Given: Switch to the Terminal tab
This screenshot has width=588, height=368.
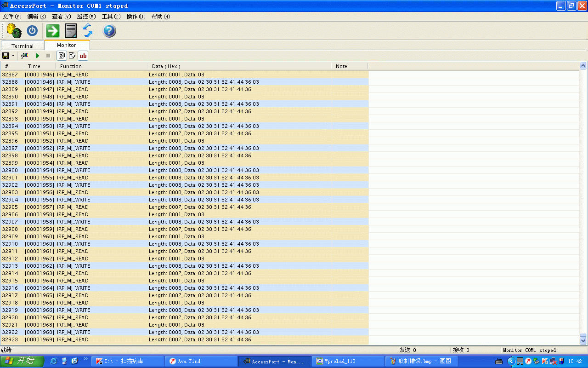Looking at the screenshot, I should [x=23, y=46].
